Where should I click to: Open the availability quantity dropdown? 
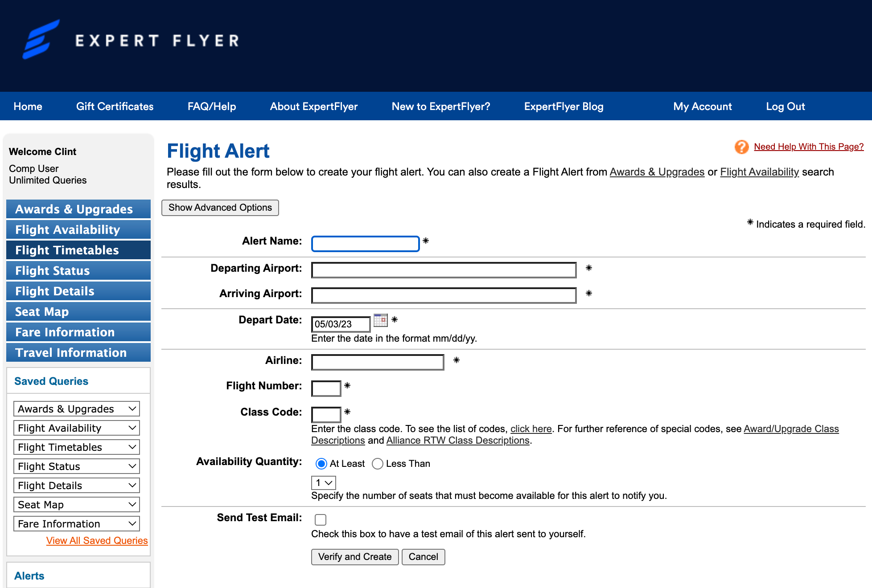coord(323,482)
